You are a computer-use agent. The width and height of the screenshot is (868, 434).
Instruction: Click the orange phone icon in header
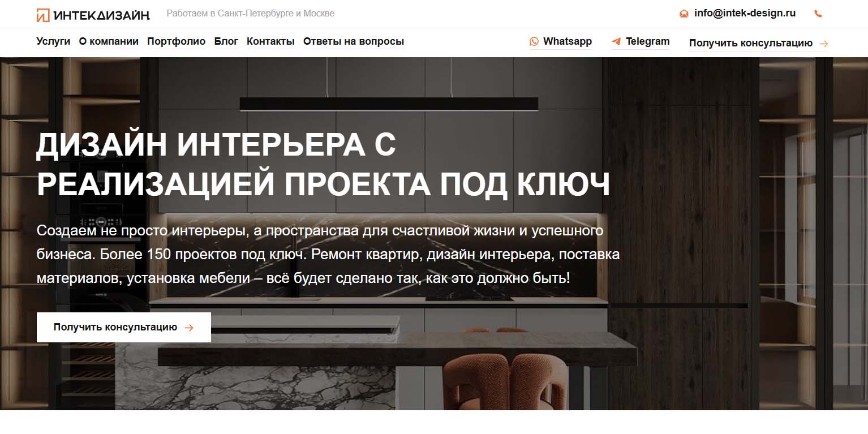click(818, 14)
